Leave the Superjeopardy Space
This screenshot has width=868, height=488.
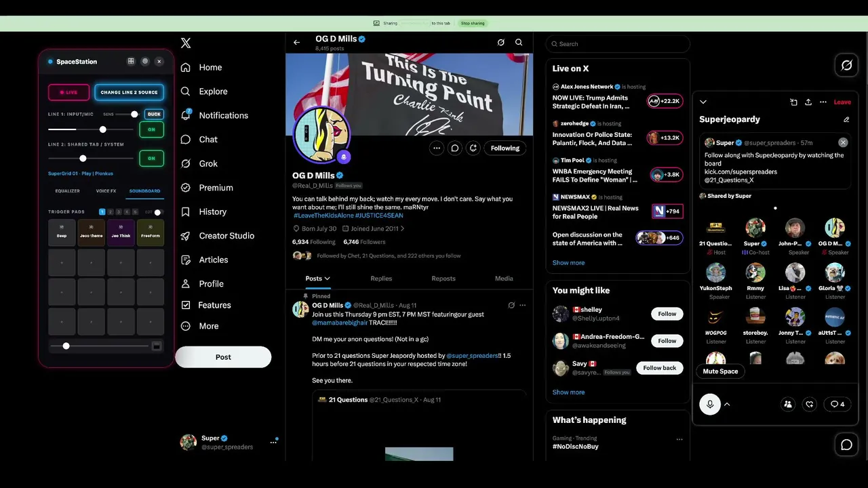click(x=842, y=102)
